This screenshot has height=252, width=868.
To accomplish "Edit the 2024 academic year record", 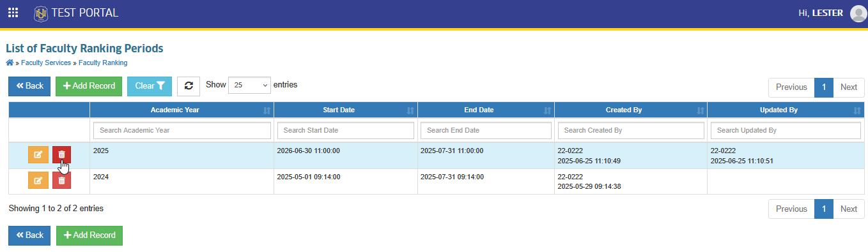I will tap(38, 181).
